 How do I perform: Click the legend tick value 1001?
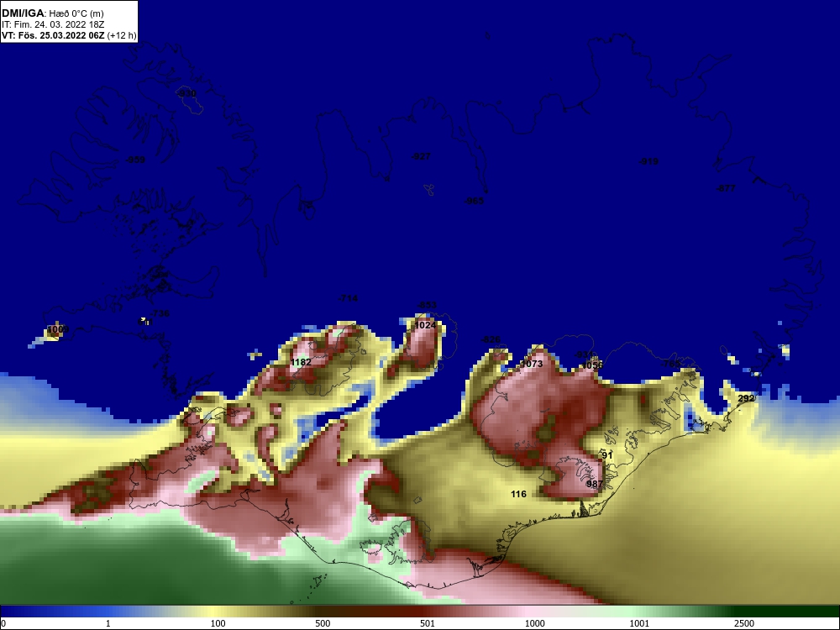click(639, 623)
